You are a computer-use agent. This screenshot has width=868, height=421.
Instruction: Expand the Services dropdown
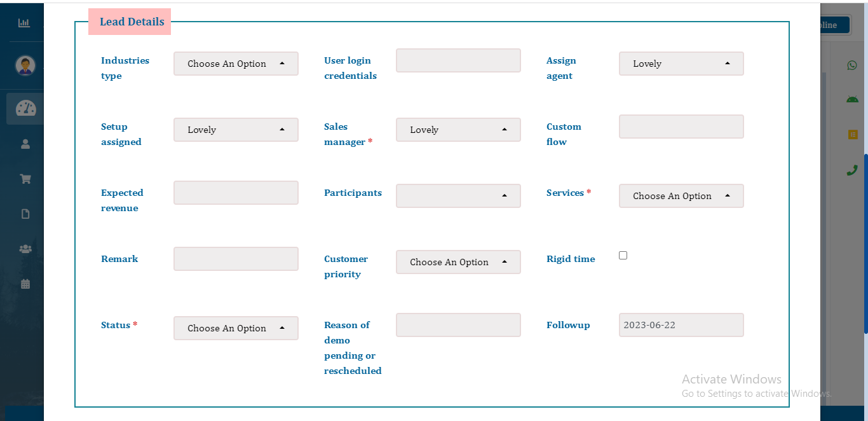coord(681,196)
